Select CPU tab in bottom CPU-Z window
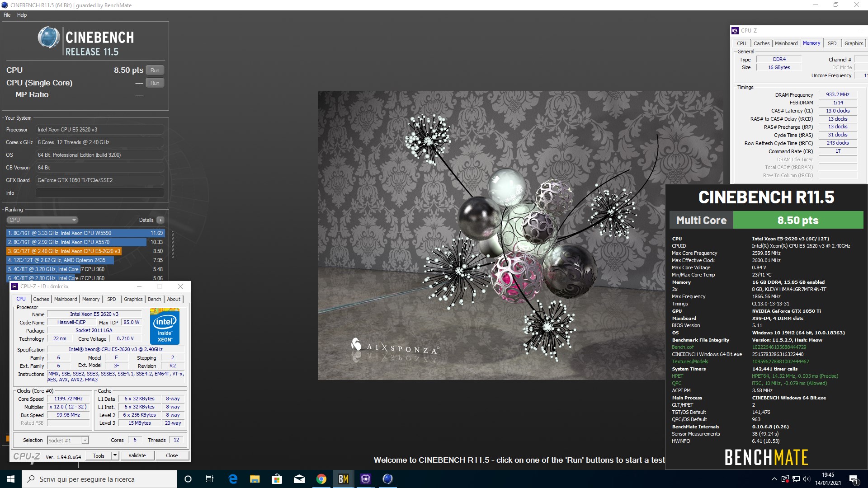 21,299
